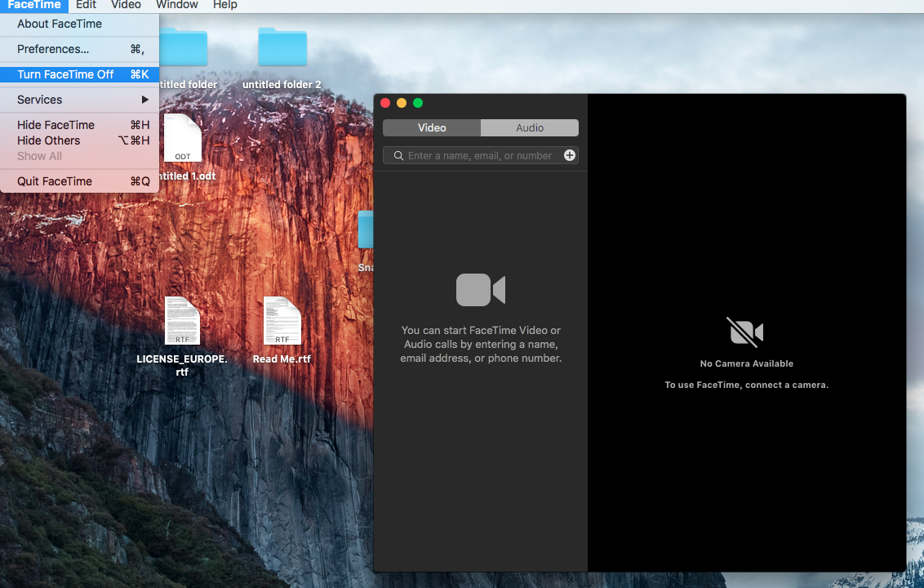Click 'To use FaceTime, connect a camera.' text
Viewport: 924px width, 588px height.
[747, 385]
